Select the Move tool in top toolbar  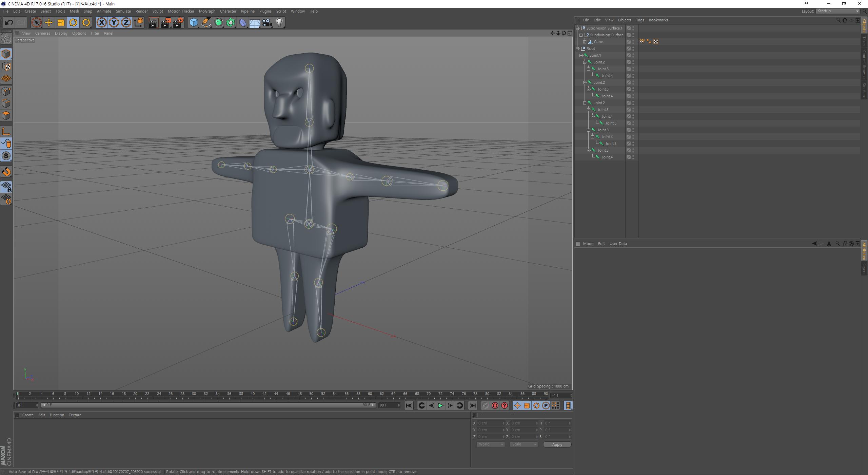(x=49, y=23)
